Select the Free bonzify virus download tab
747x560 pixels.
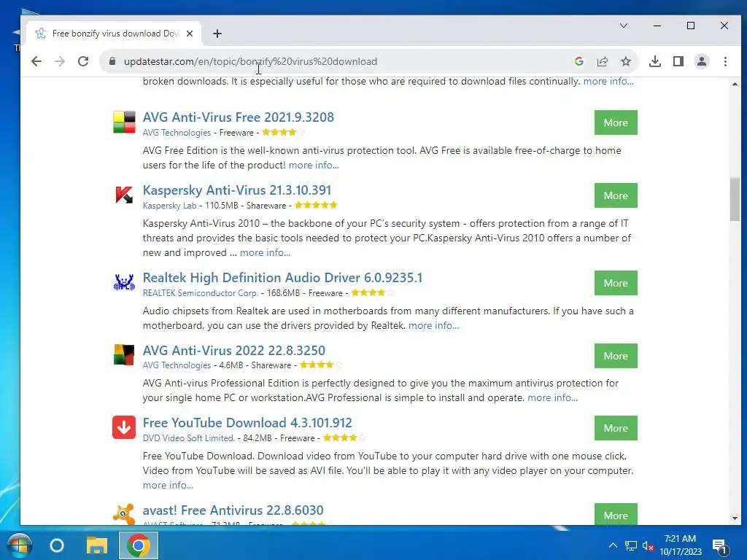click(115, 34)
